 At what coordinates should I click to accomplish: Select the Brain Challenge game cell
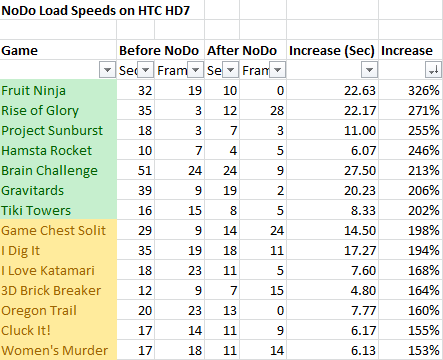click(x=58, y=170)
